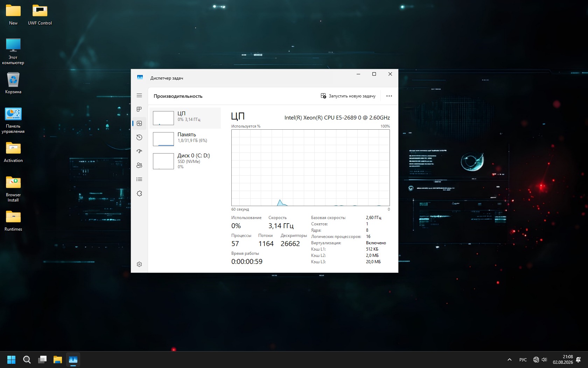Click the РУС language indicator
Viewport: 588px width, 368px height.
(523, 360)
